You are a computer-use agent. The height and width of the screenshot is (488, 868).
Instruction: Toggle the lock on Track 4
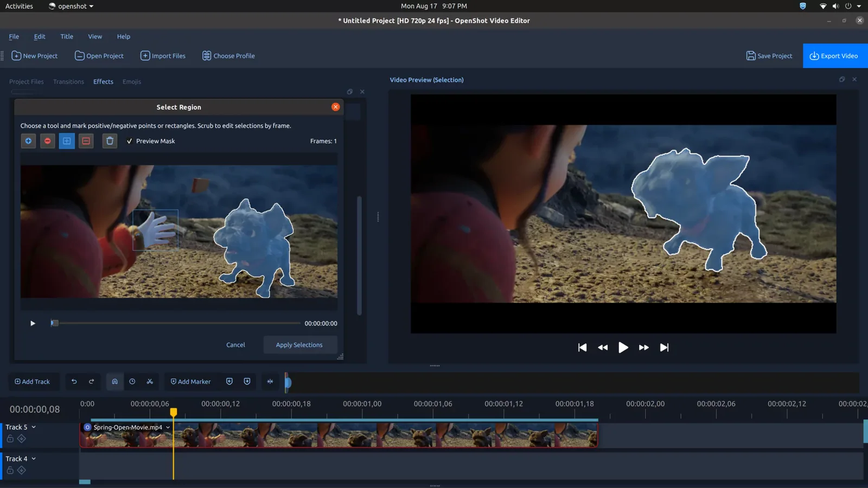10,470
